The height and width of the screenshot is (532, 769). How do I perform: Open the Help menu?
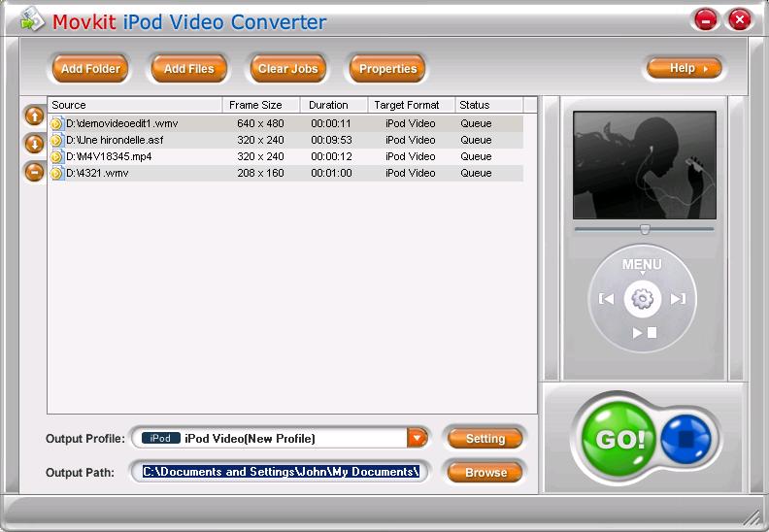pos(685,68)
